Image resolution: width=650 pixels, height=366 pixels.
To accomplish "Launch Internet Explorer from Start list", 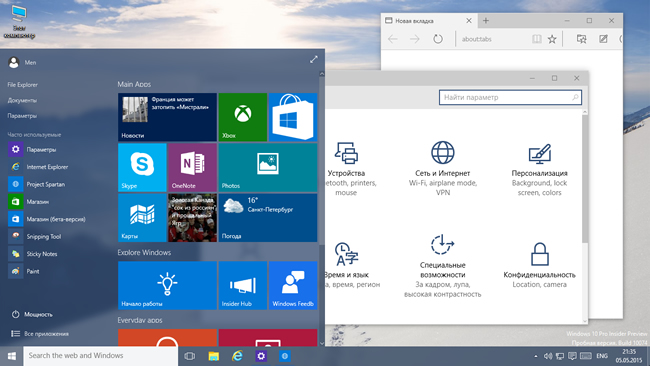I will pos(38,167).
